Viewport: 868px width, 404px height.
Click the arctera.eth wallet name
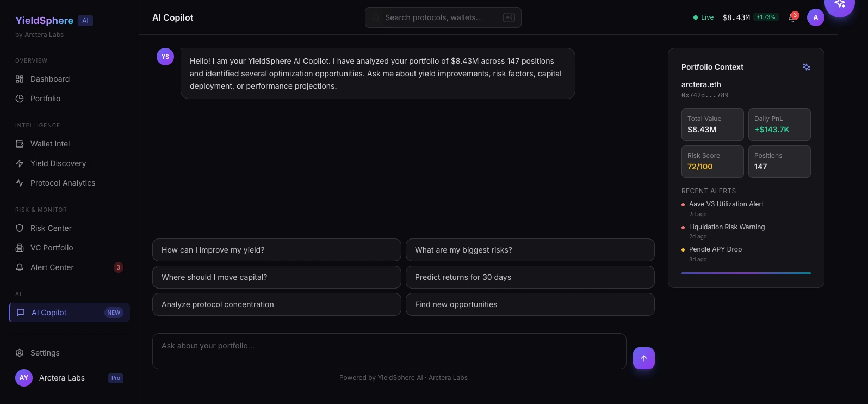click(701, 84)
